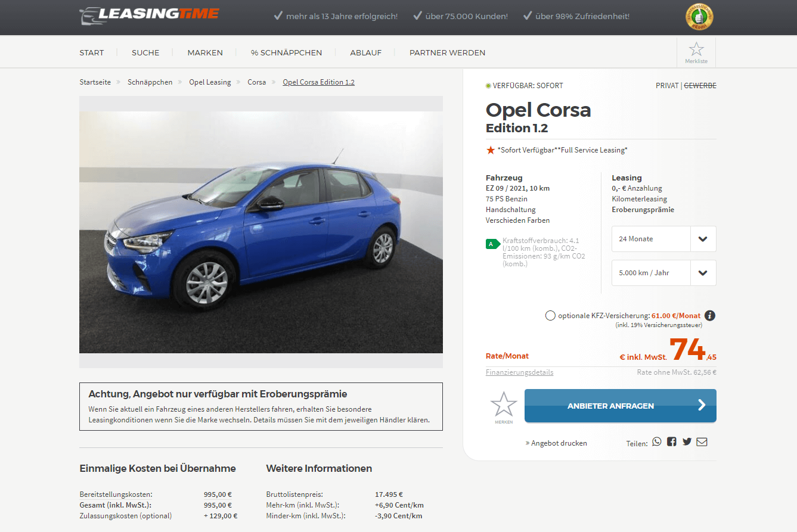Click 'über 98% Zufriedenheit!' header text
Screen dimensions: 797x532
582,16
